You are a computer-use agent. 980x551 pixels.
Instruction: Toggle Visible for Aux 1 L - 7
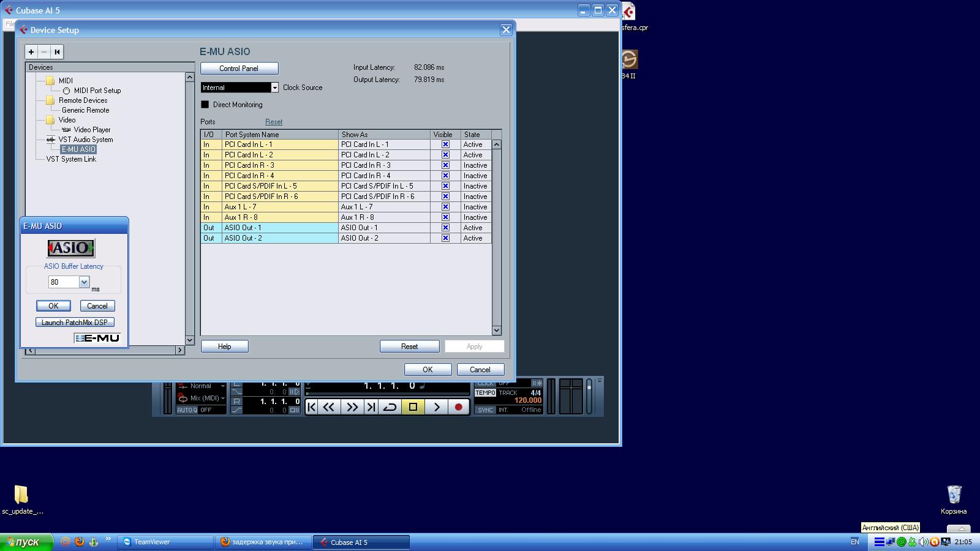pos(445,207)
